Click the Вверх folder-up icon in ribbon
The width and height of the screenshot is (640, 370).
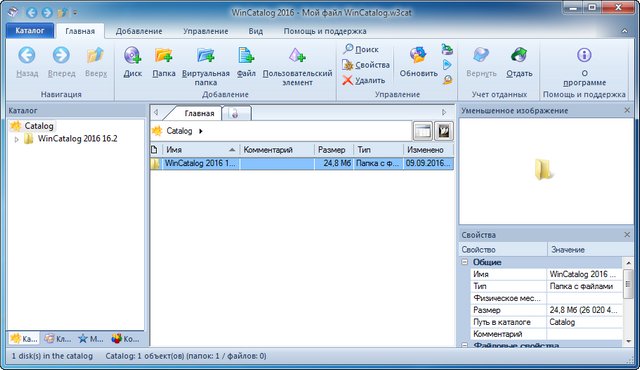point(96,55)
